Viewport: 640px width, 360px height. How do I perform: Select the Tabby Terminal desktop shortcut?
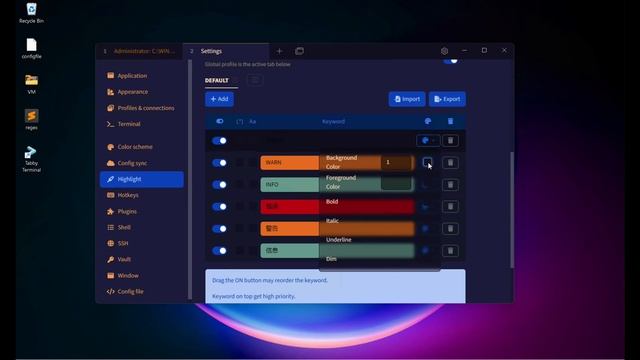tap(31, 159)
